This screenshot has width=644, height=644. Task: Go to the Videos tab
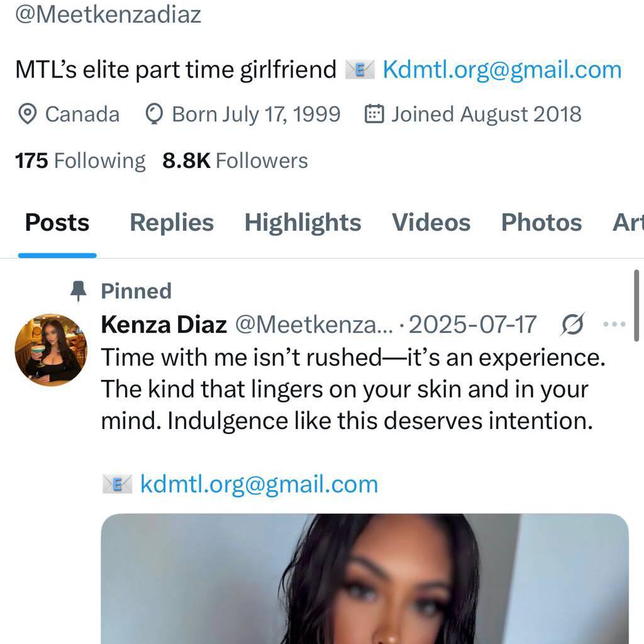click(x=431, y=223)
